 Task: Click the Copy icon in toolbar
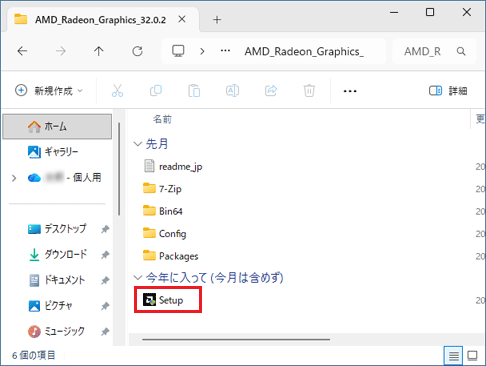click(x=156, y=91)
